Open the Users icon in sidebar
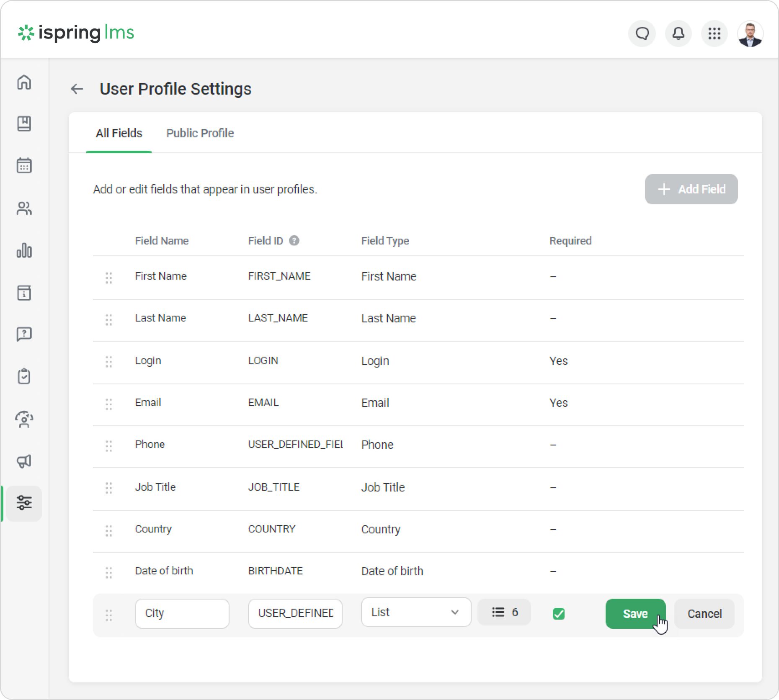 coord(24,208)
